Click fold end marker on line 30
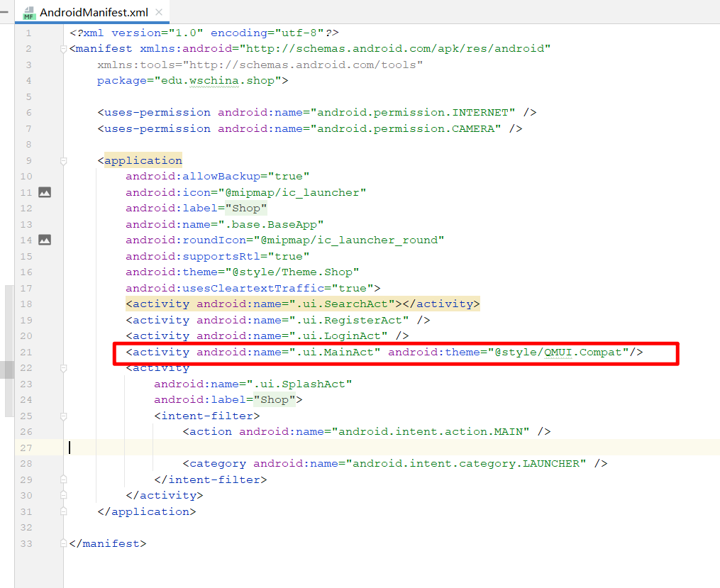Screen dimensions: 720x588 (64, 495)
